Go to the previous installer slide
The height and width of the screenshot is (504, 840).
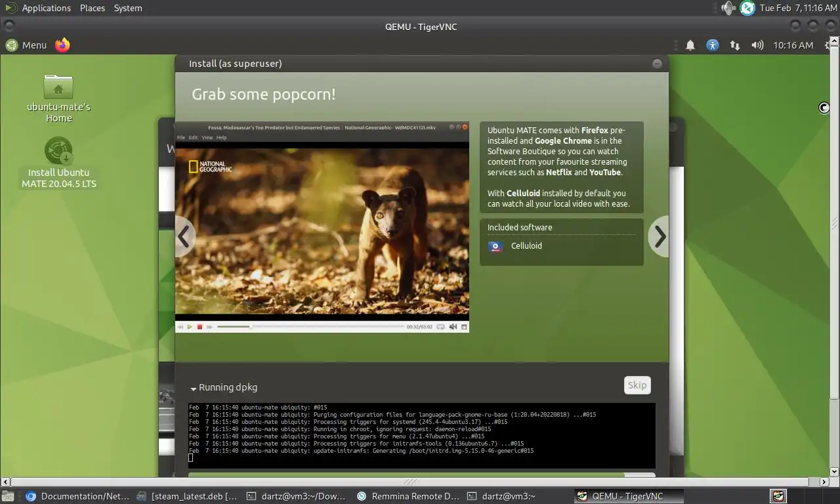pos(184,236)
